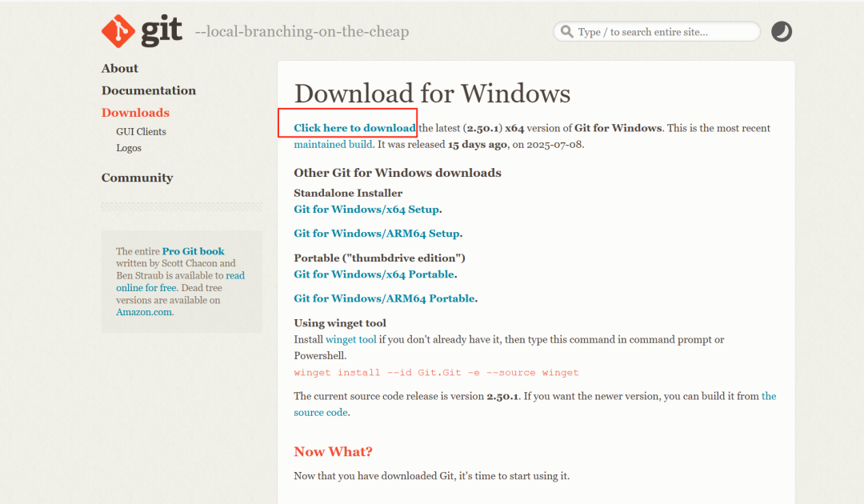
Task: Click the 'git' wordmark text logo
Action: (x=162, y=30)
